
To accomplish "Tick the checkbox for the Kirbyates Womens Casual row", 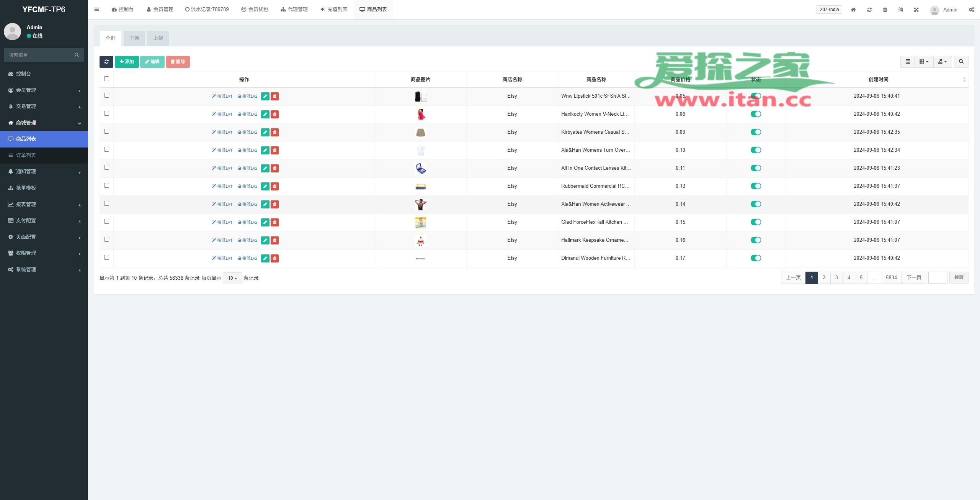I will click(106, 131).
